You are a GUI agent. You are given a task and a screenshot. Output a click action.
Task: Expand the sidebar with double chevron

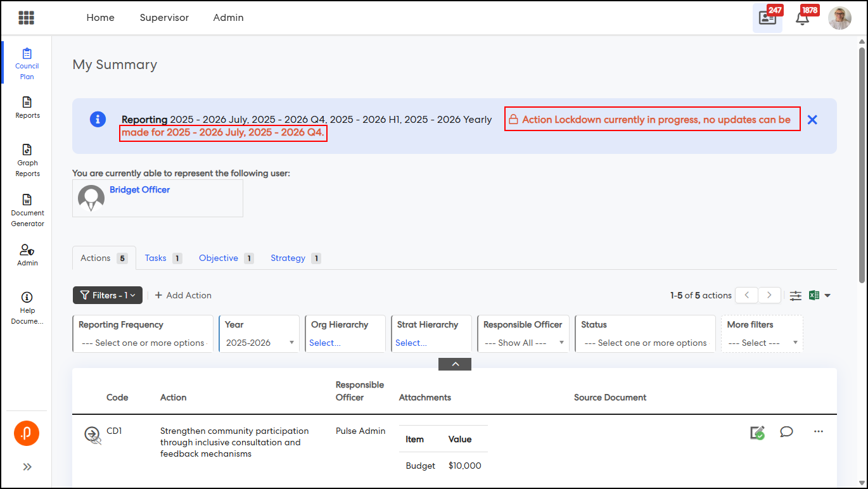coord(27,467)
